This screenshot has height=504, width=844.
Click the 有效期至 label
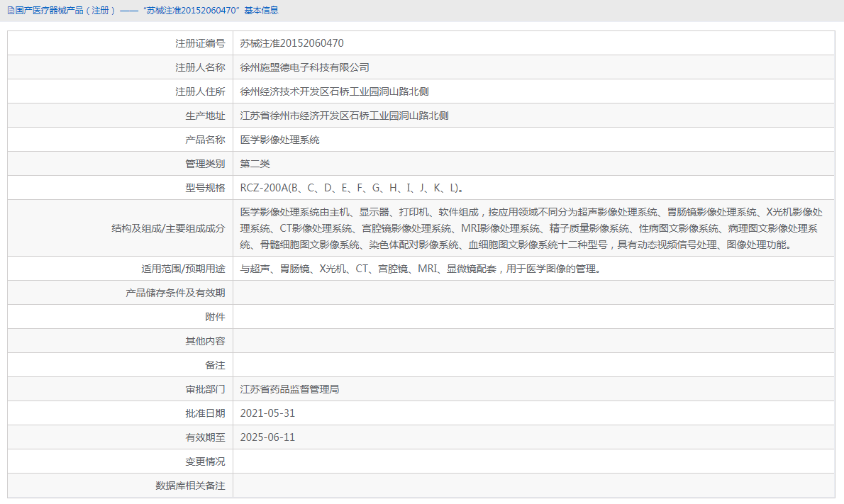coord(205,437)
